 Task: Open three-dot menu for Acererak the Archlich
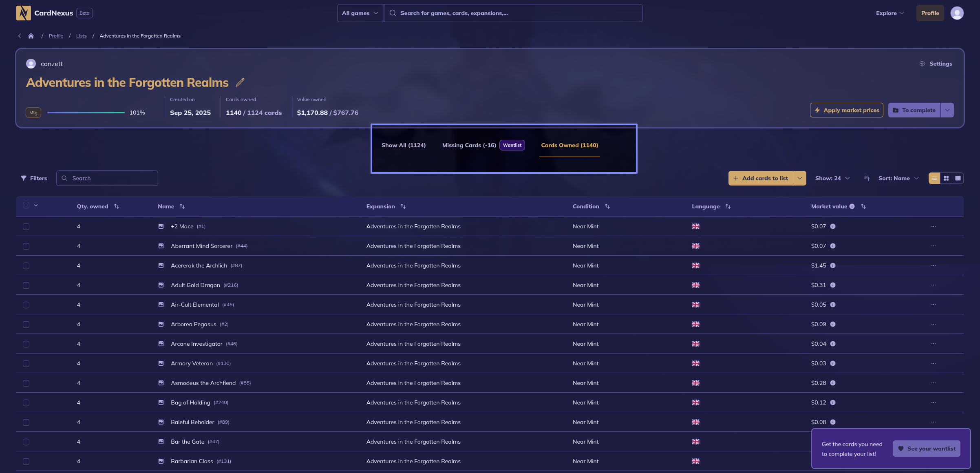(934, 265)
